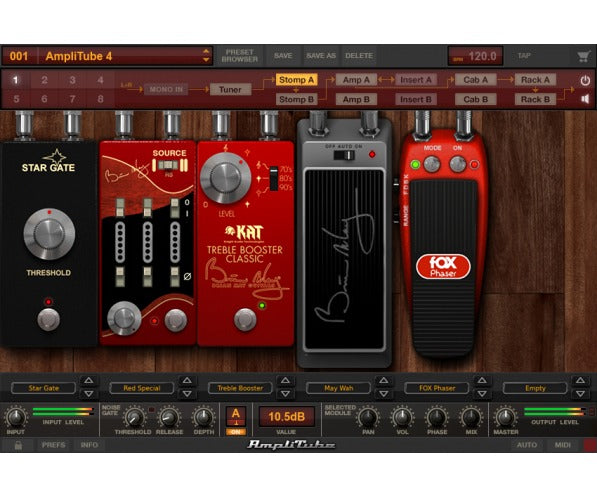Open the Red Special slot selector
The image size is (597, 497).
142,388
